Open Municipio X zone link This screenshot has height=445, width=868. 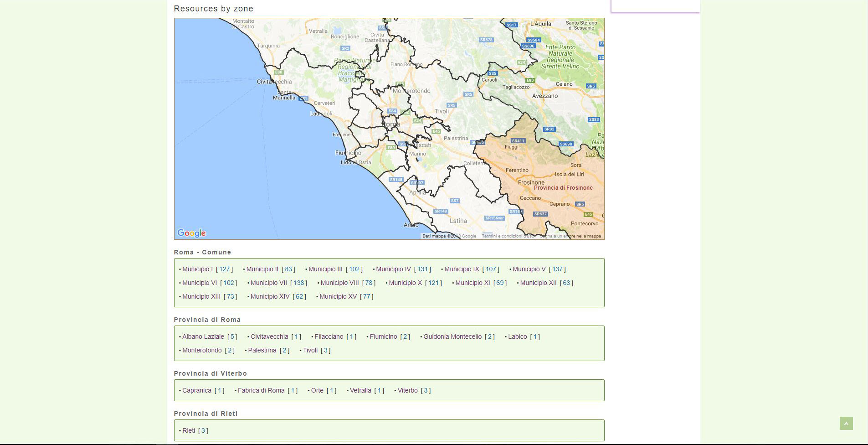pyautogui.click(x=405, y=283)
